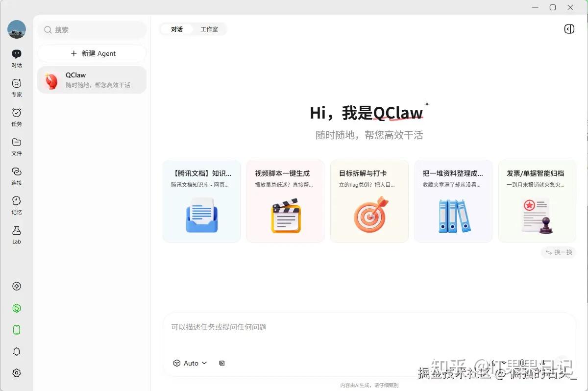588x391 pixels.
Task: Open the 连接 connections section
Action: coord(17,175)
